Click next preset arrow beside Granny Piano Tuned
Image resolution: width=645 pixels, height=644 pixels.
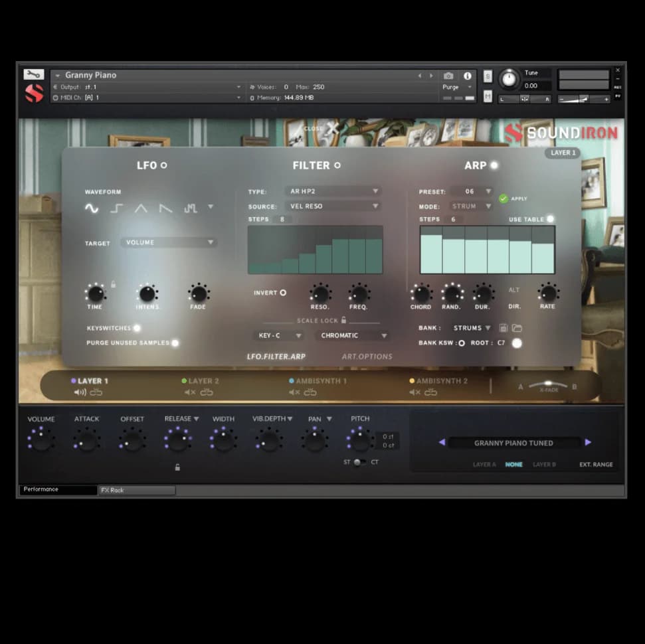click(588, 443)
